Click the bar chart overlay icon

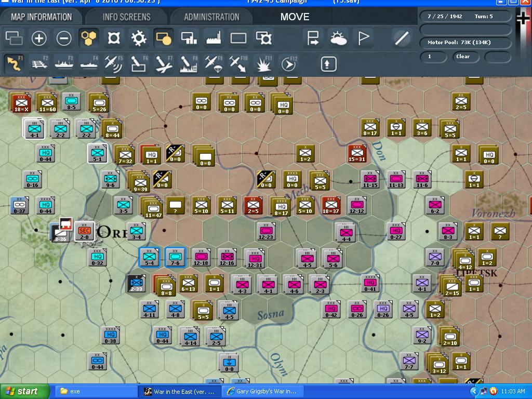coord(189,38)
